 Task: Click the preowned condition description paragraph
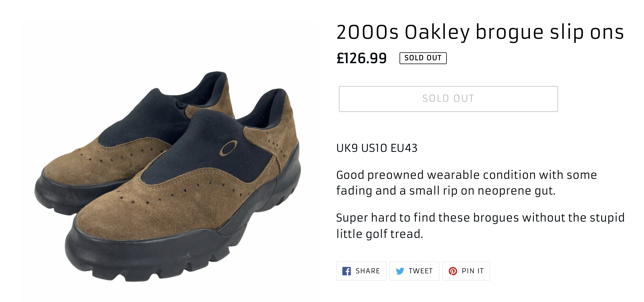(466, 183)
